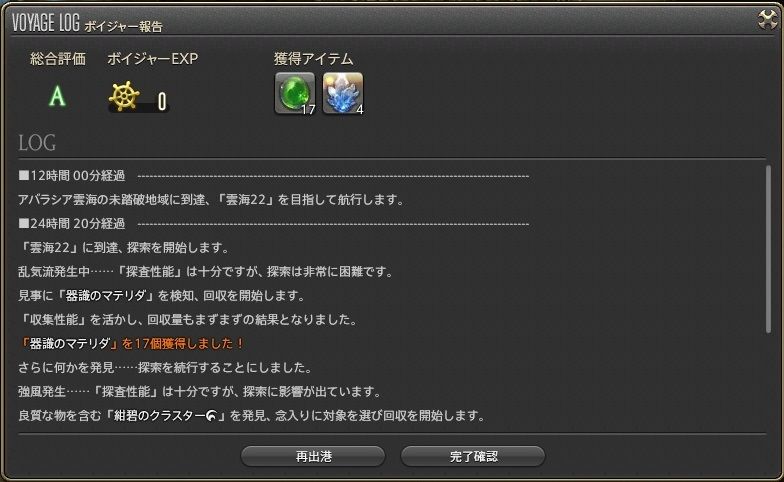Click the green materia item icon
The height and width of the screenshot is (482, 784).
point(295,94)
